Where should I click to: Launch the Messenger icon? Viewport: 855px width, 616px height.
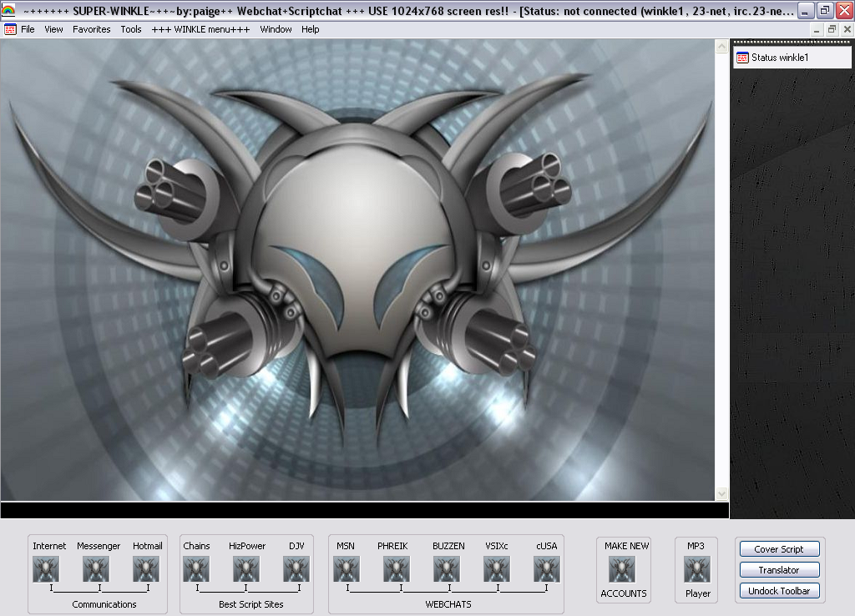[x=96, y=569]
